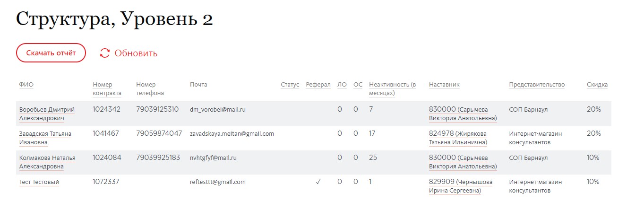Sort by the Скидка column header

tap(597, 85)
